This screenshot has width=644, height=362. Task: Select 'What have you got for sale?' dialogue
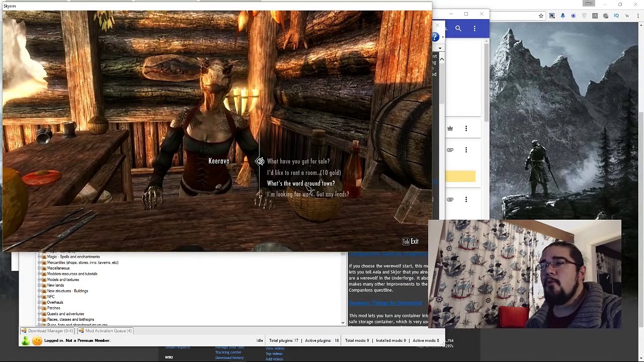298,161
